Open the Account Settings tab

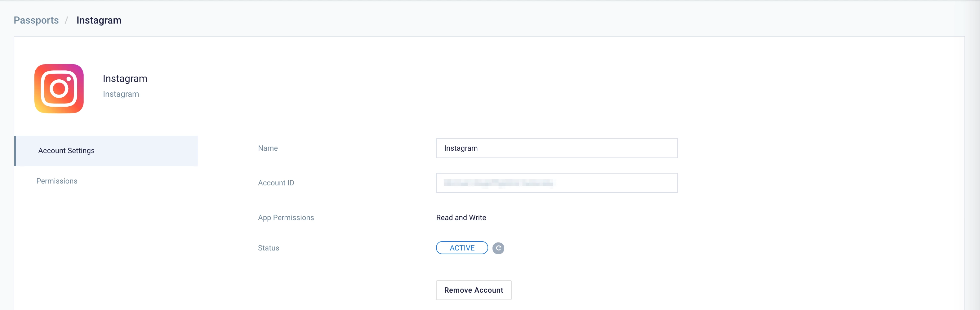(x=106, y=151)
